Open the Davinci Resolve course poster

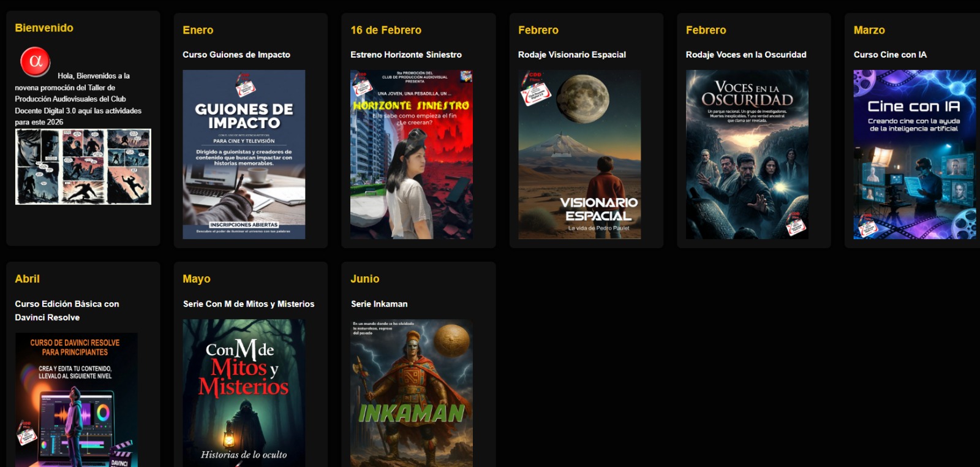pos(76,400)
